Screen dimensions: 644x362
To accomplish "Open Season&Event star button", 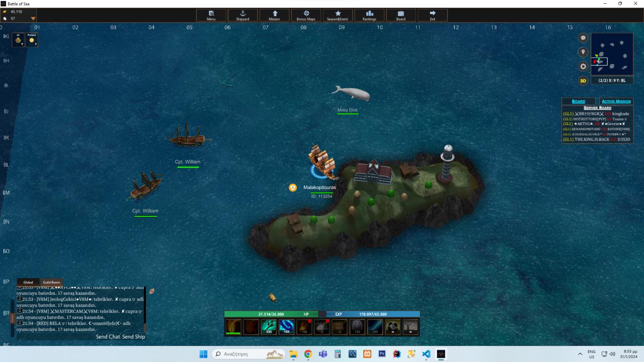I will coord(338,15).
